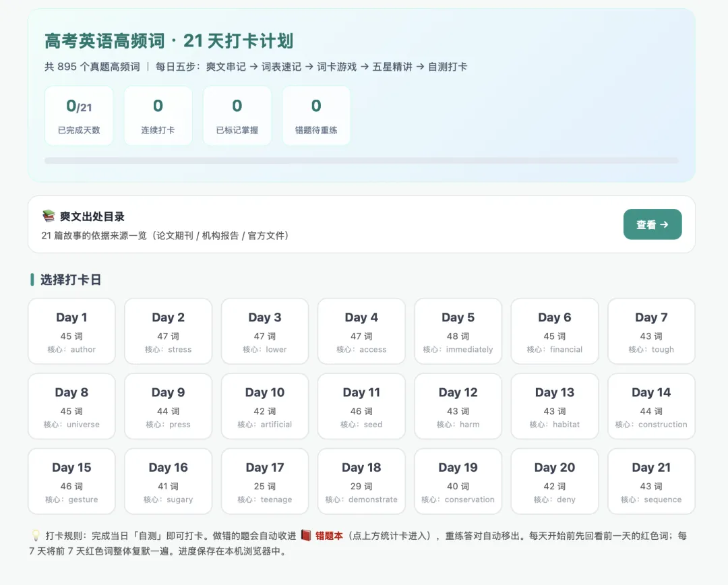
Task: Click the lightbulb icon before 打卡规则
Action: click(x=35, y=536)
